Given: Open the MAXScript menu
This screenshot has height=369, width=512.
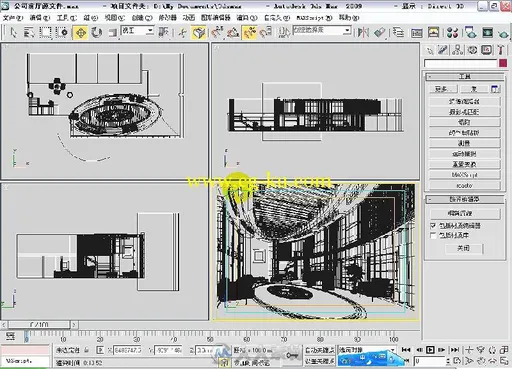Looking at the screenshot, I should tap(314, 18).
